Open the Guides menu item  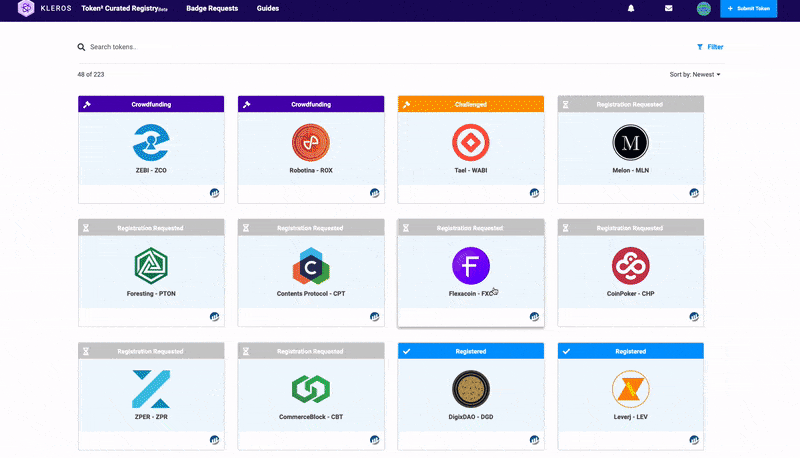click(x=267, y=8)
